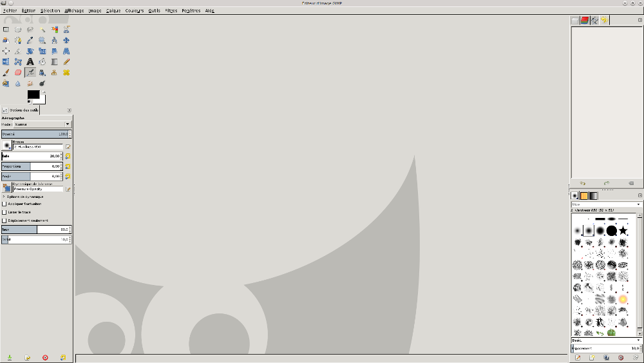This screenshot has width=644, height=363.
Task: Open the Fichier menu
Action: (10, 11)
